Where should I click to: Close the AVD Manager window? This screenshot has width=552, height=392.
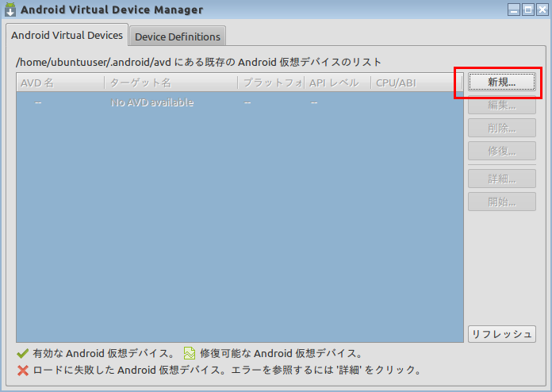[x=542, y=10]
